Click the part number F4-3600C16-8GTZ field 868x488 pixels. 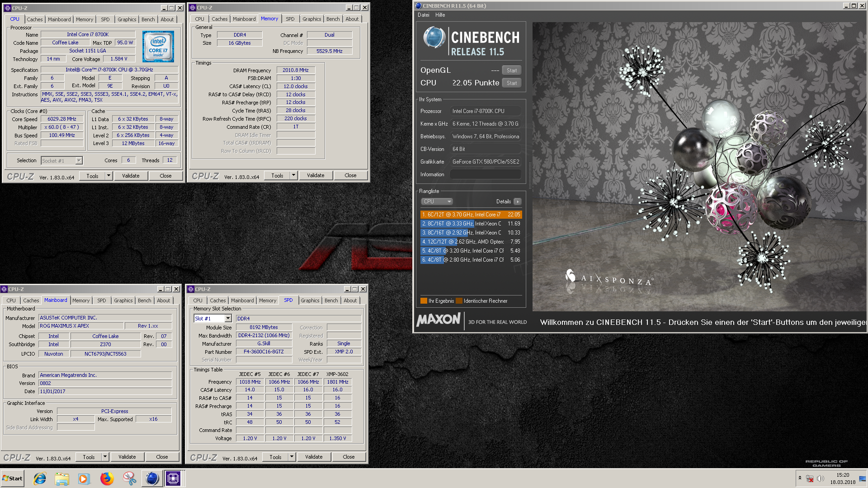pyautogui.click(x=264, y=352)
